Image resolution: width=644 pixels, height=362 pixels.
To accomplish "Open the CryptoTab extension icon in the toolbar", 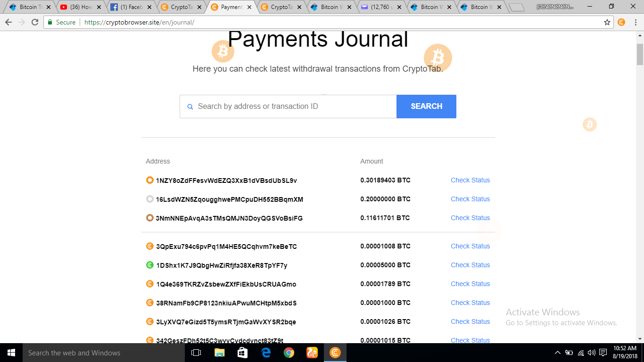I will pyautogui.click(x=621, y=22).
